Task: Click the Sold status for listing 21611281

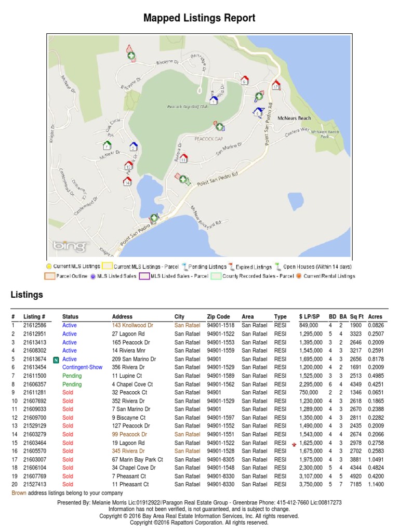Action: [68, 392]
